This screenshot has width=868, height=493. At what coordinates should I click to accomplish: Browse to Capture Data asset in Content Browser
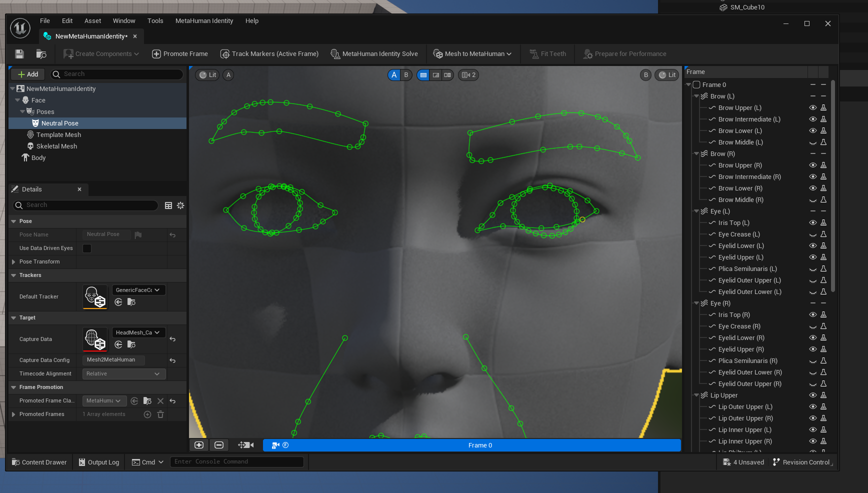[131, 344]
